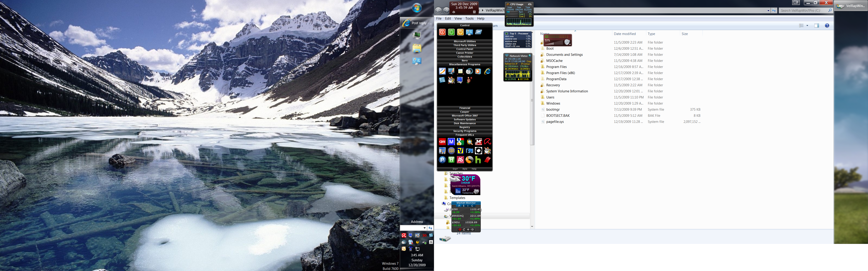This screenshot has width=868, height=271.
Task: Click the Market Monitor refresh icon
Action: [x=464, y=230]
